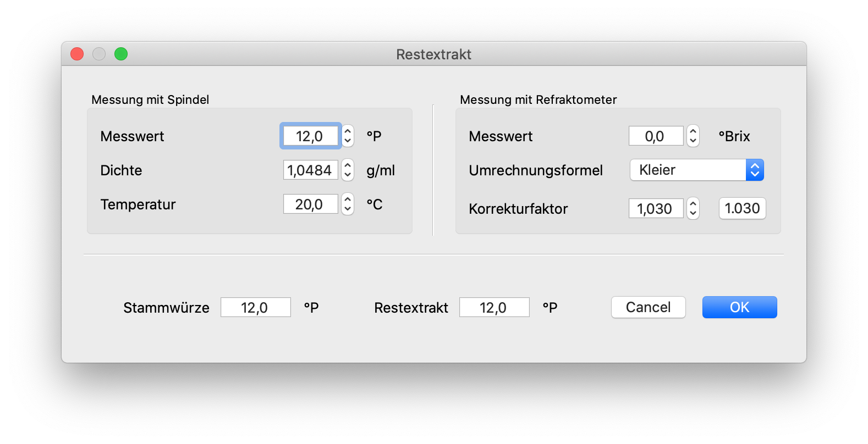Click the Restextrakt result field
This screenshot has width=868, height=444.
494,308
